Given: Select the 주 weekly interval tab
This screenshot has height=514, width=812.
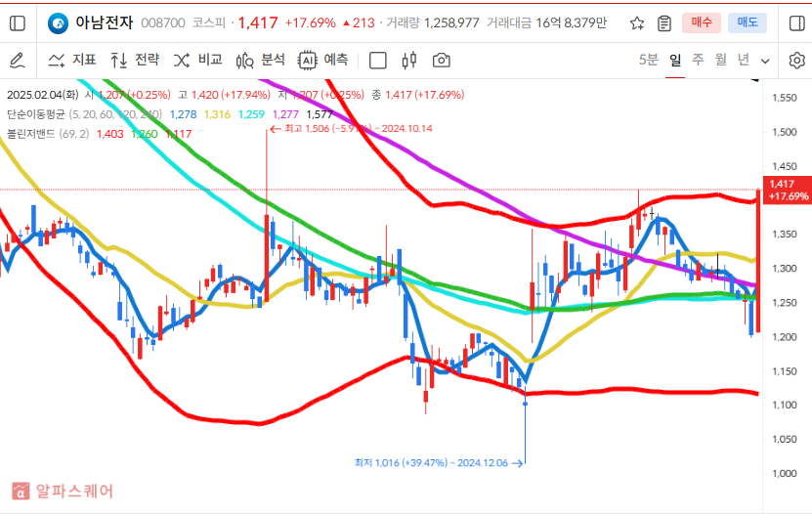Looking at the screenshot, I should click(x=698, y=60).
